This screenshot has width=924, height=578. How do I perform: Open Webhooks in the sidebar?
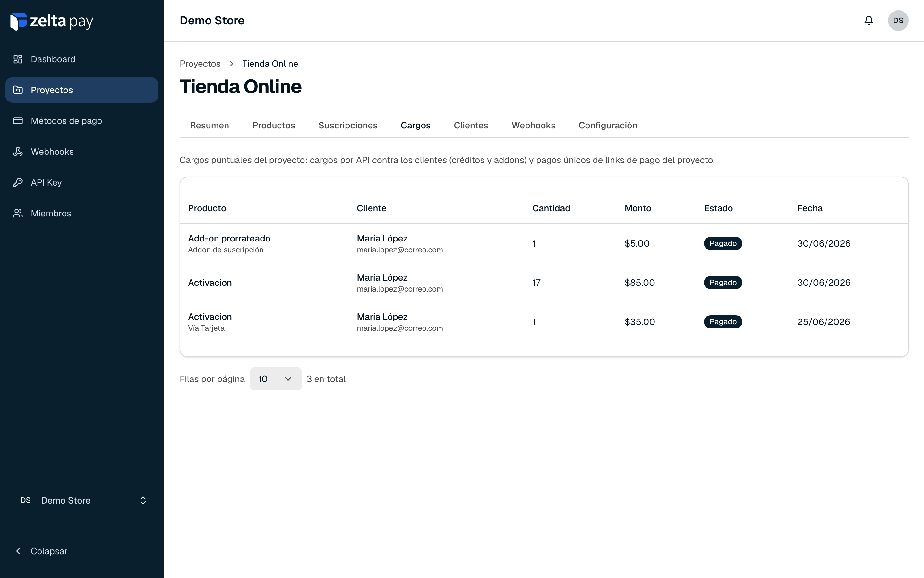tap(82, 151)
